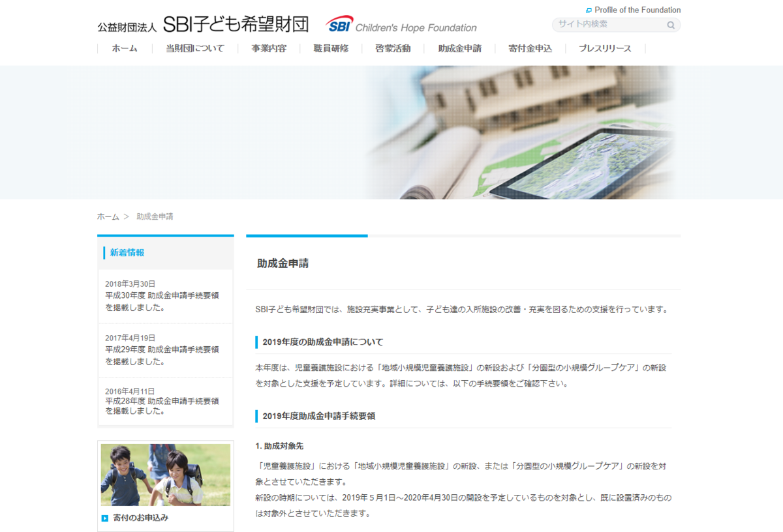Click the children photo donation banner
This screenshot has width=783, height=532.
166,475
